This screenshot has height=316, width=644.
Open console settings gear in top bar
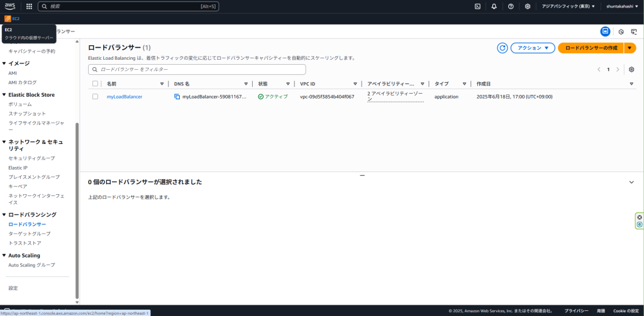pos(528,6)
